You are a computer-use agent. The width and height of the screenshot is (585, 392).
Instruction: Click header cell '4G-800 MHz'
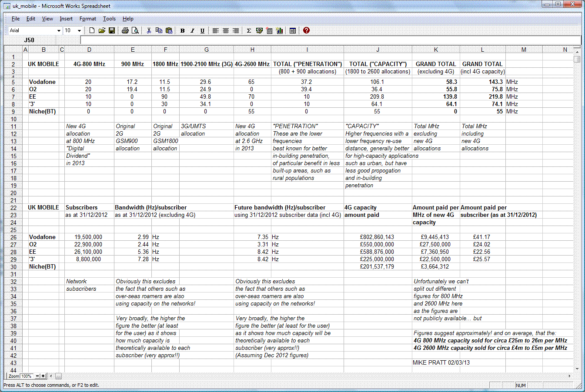89,64
